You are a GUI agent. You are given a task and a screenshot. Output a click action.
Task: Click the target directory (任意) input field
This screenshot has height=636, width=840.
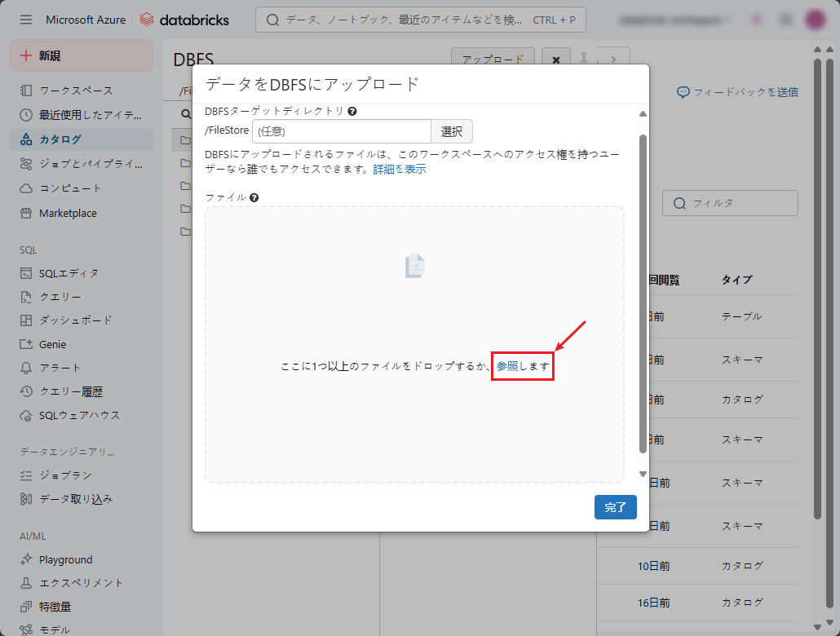pos(341,131)
